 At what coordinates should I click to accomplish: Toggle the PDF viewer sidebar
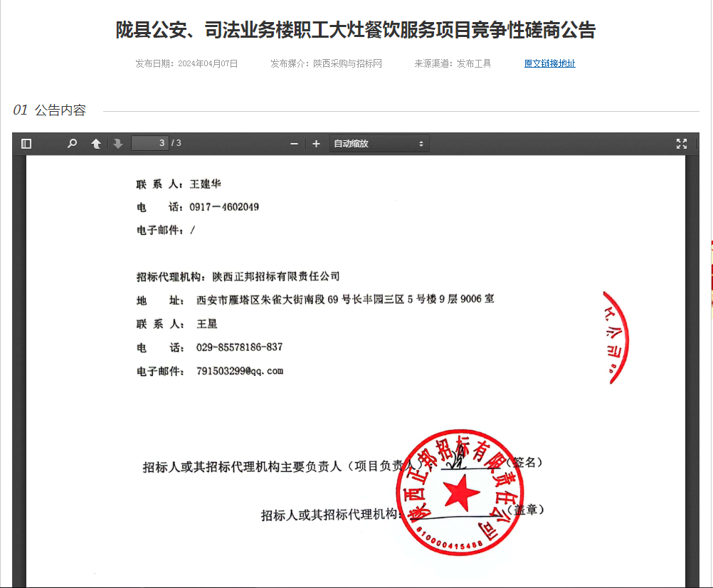pyautogui.click(x=26, y=144)
